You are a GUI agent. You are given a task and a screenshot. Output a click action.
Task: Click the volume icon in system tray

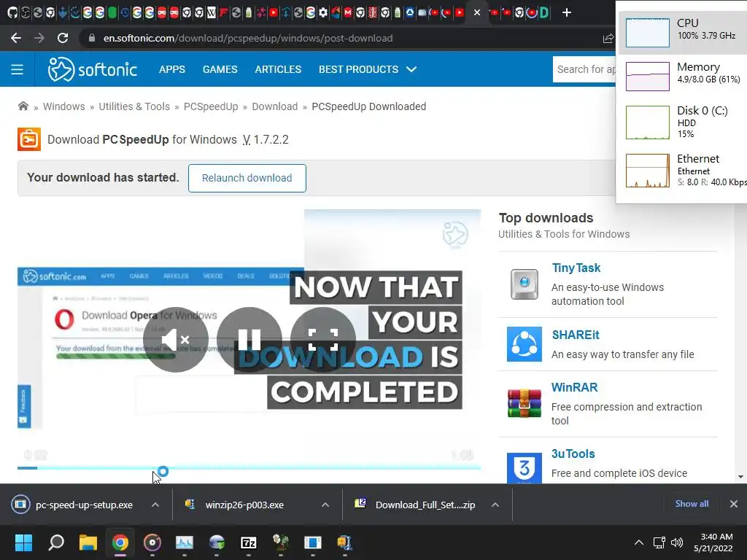click(676, 542)
